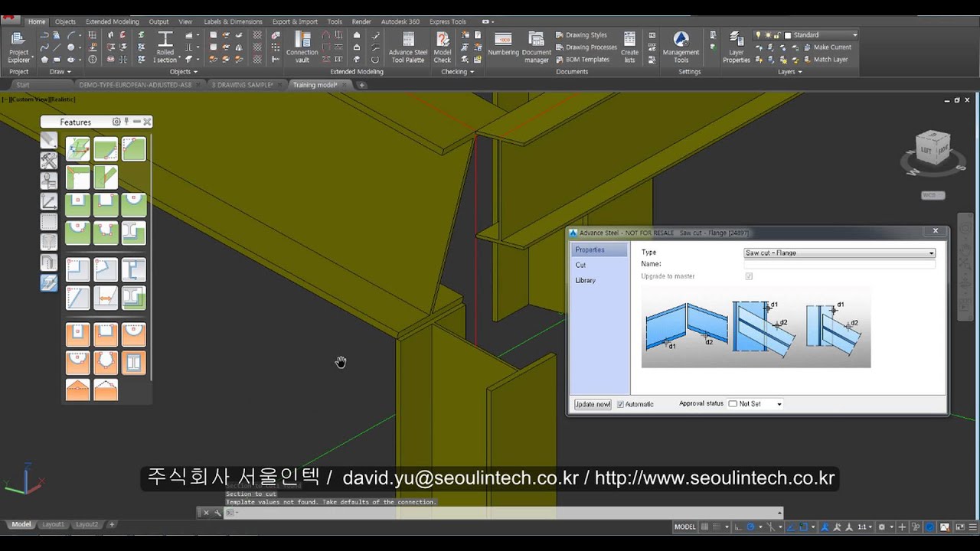Open the Advance Steel Tool Palette

(408, 47)
